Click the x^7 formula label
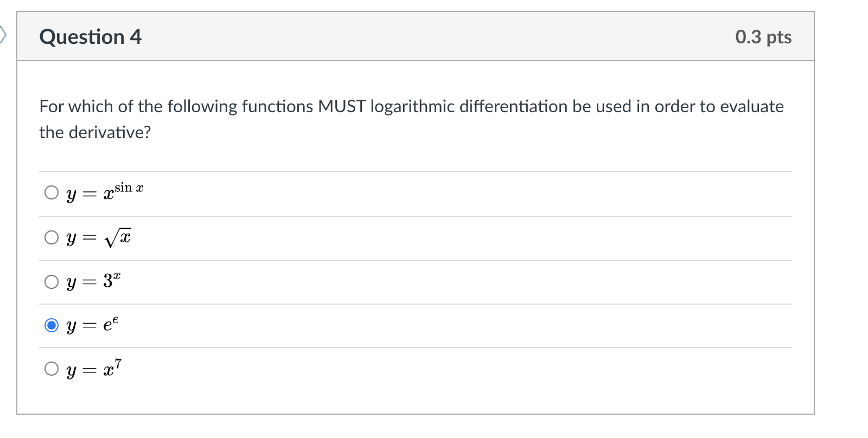868x438 pixels. coord(94,369)
